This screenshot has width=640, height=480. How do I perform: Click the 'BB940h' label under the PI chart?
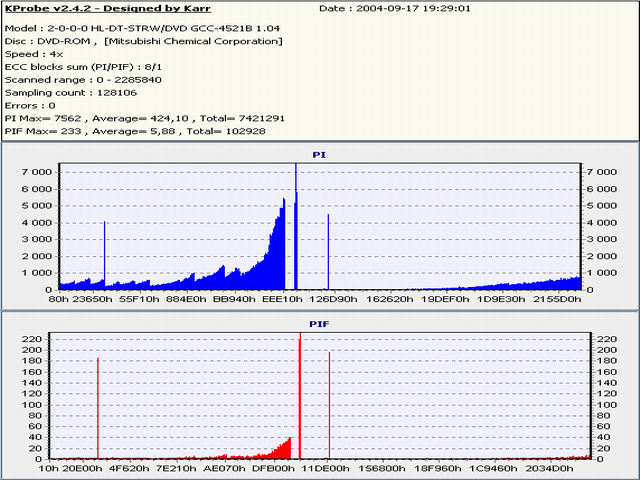[234, 299]
